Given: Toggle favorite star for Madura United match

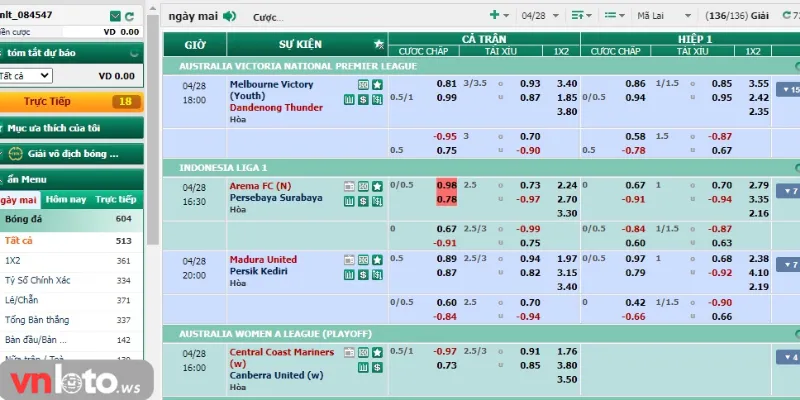Looking at the screenshot, I should (377, 260).
